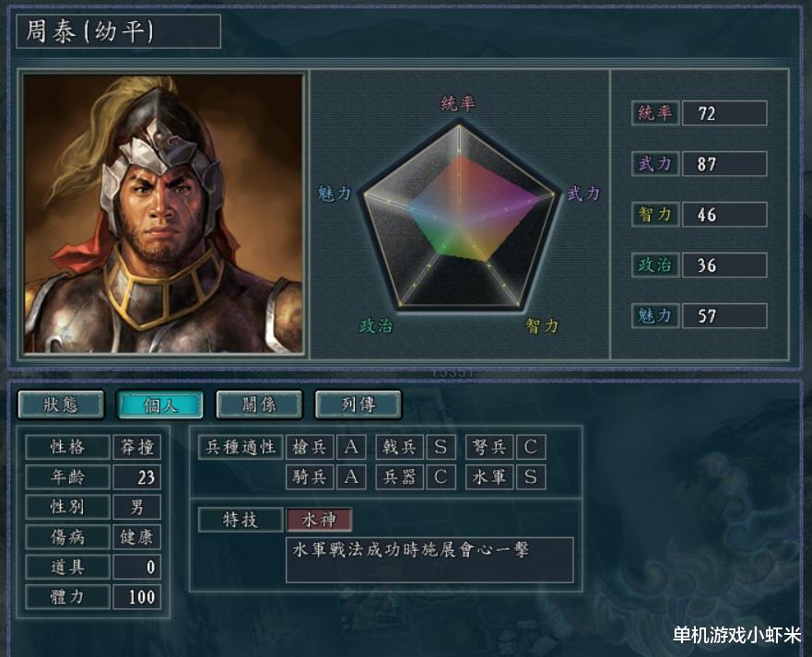Open the 列傳 biography tab
Screen dimensions: 812x657
click(359, 405)
